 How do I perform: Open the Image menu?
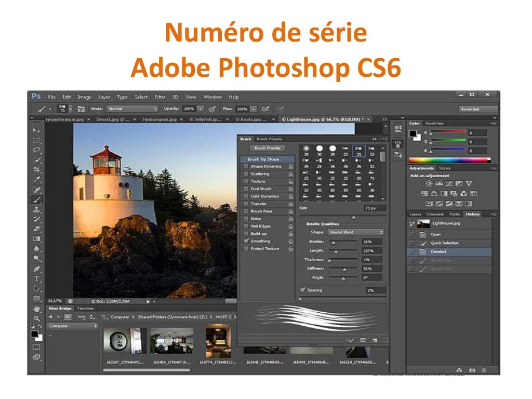(x=85, y=97)
